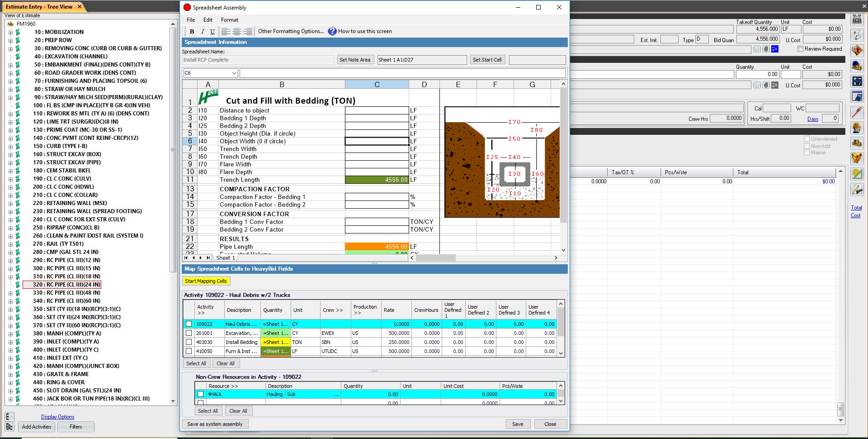Viewport: 868px width, 439px height.
Task: Click the spreadsheet with calculator icon
Action: point(857,96)
